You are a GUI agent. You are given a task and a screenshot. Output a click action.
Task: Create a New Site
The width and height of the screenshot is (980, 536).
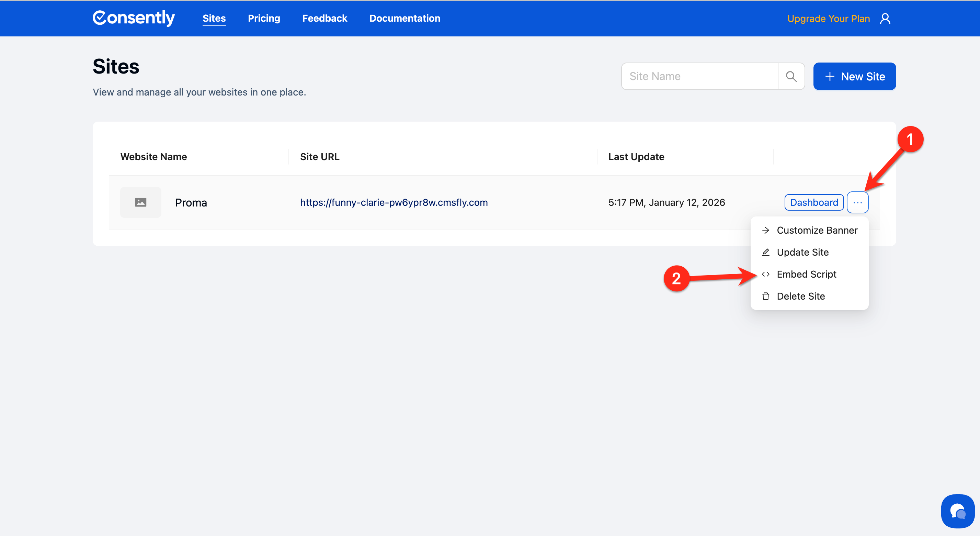click(854, 77)
